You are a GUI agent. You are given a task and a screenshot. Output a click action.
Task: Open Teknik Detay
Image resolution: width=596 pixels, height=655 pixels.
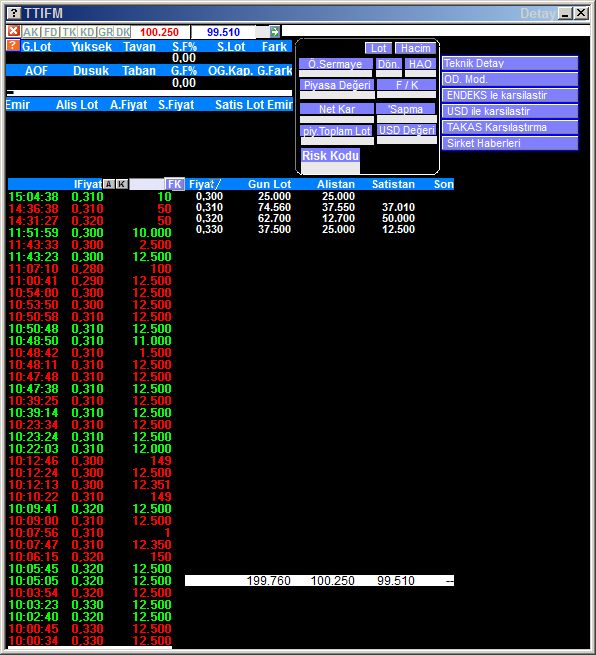click(510, 63)
